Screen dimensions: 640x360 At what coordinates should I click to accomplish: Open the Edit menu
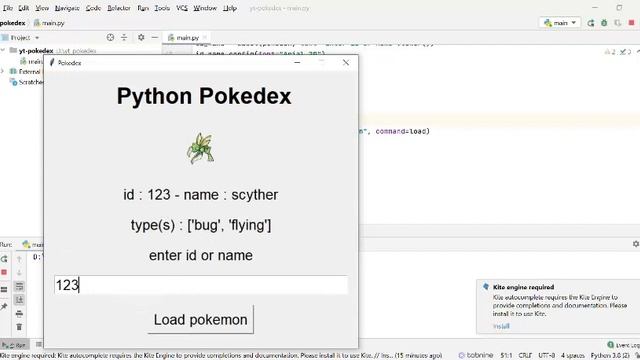click(x=24, y=8)
